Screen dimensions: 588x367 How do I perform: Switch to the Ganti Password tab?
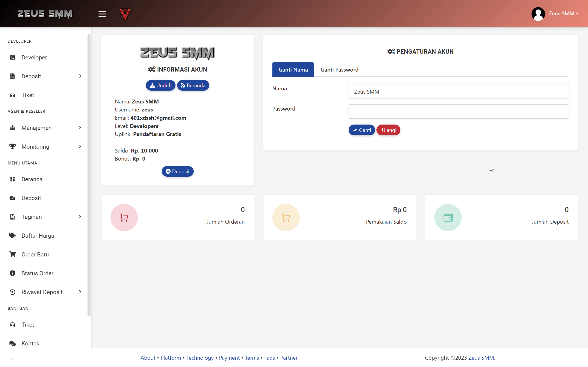click(339, 70)
